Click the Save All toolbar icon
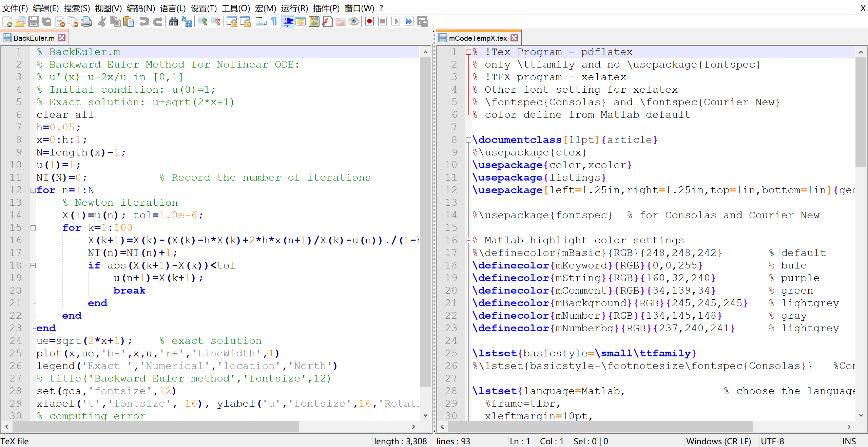Screen dimensions: 868x447 [x=46, y=22]
